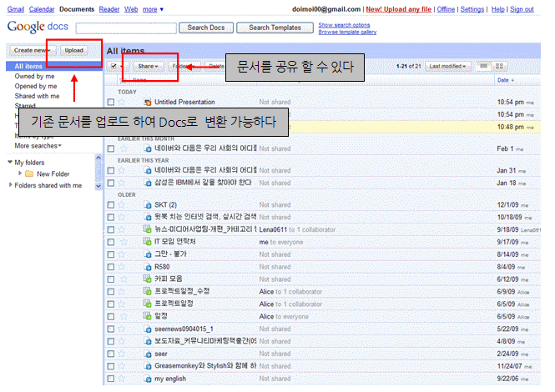Open the Share dropdown menu
The height and width of the screenshot is (392, 555).
(148, 66)
